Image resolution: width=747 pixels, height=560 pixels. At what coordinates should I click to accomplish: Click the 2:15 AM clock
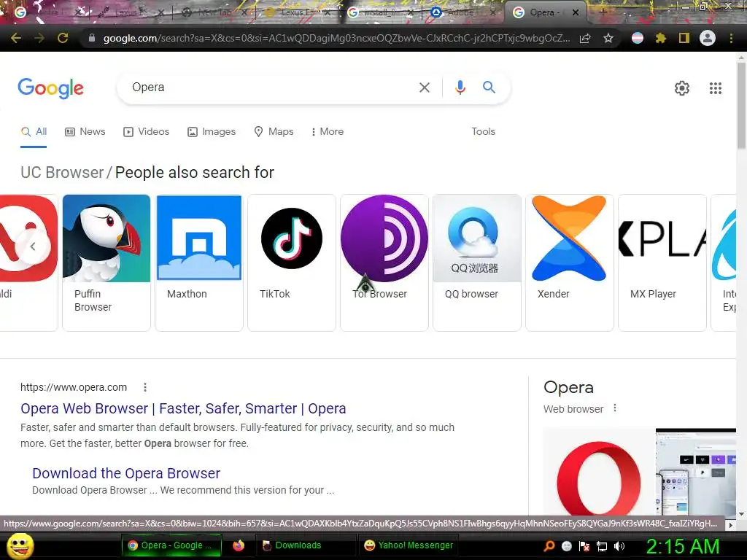point(682,546)
